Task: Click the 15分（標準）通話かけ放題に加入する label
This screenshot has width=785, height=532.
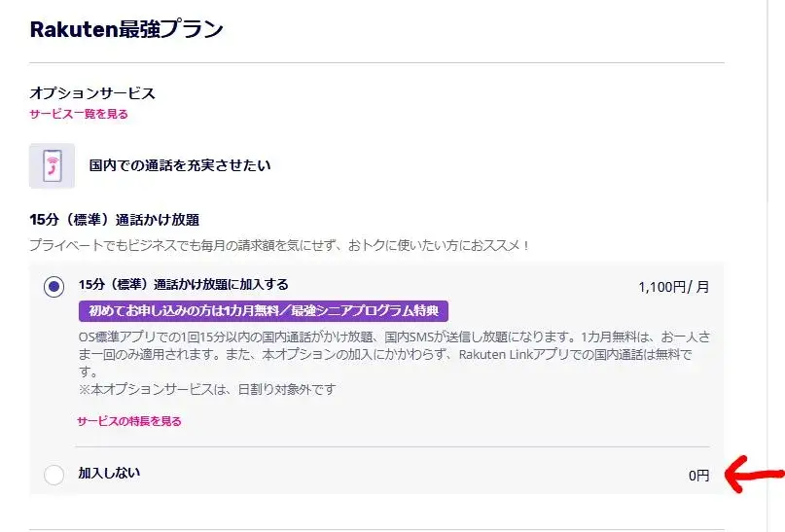Action: pos(184,284)
